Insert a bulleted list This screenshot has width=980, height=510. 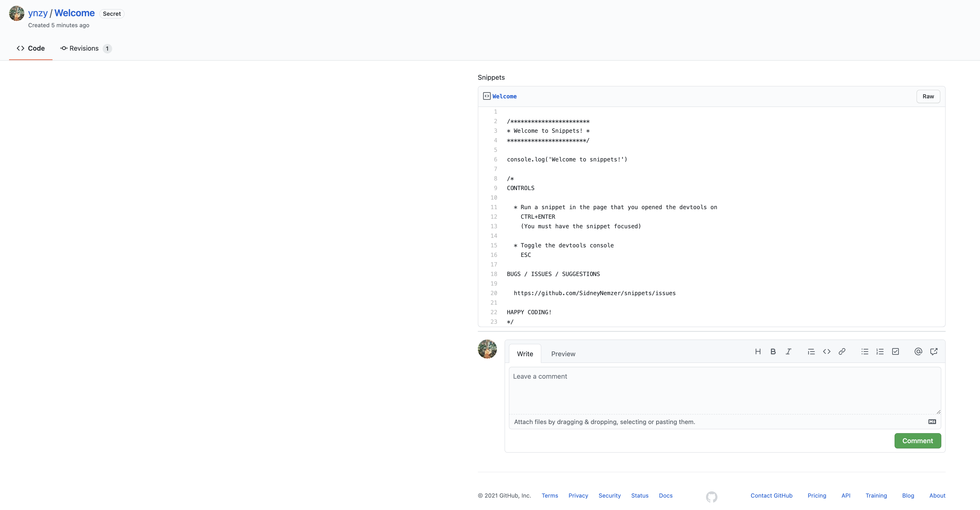point(865,352)
